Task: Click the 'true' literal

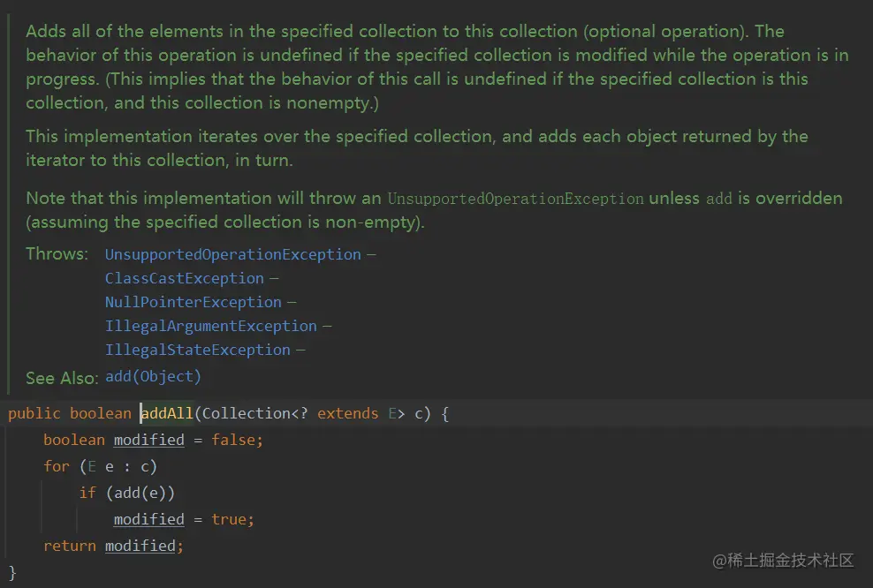Action: pyautogui.click(x=229, y=519)
